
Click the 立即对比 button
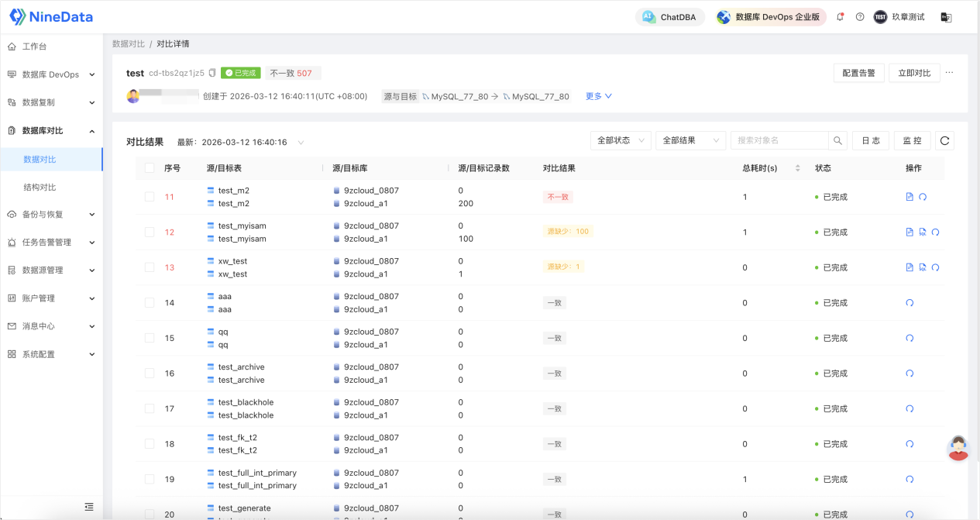pos(914,73)
